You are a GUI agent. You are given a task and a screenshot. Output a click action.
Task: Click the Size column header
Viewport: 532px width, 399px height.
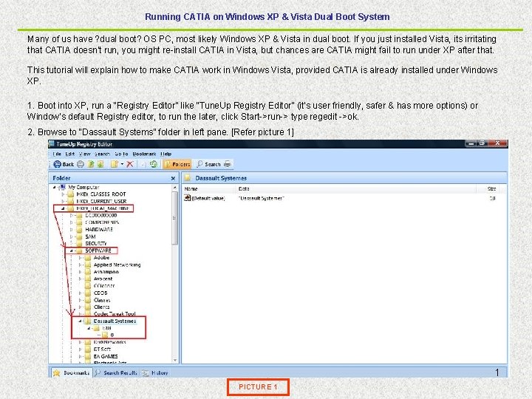[x=492, y=188]
